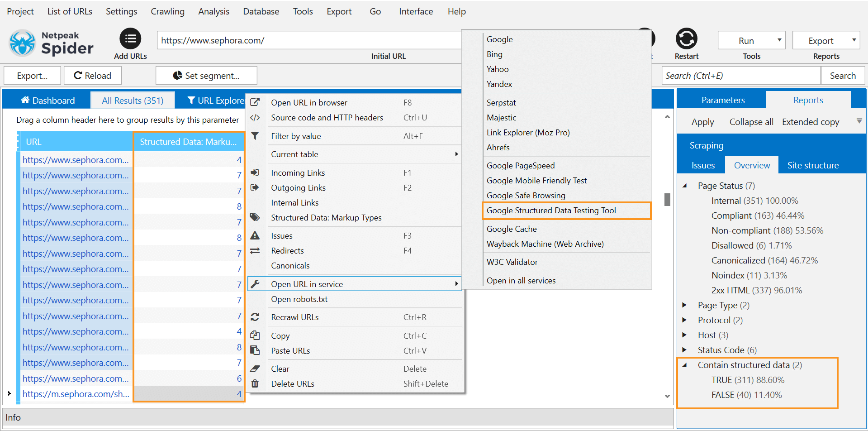Click the Restart crawl icon
Image resolution: width=868 pixels, height=431 pixels.
(x=686, y=39)
